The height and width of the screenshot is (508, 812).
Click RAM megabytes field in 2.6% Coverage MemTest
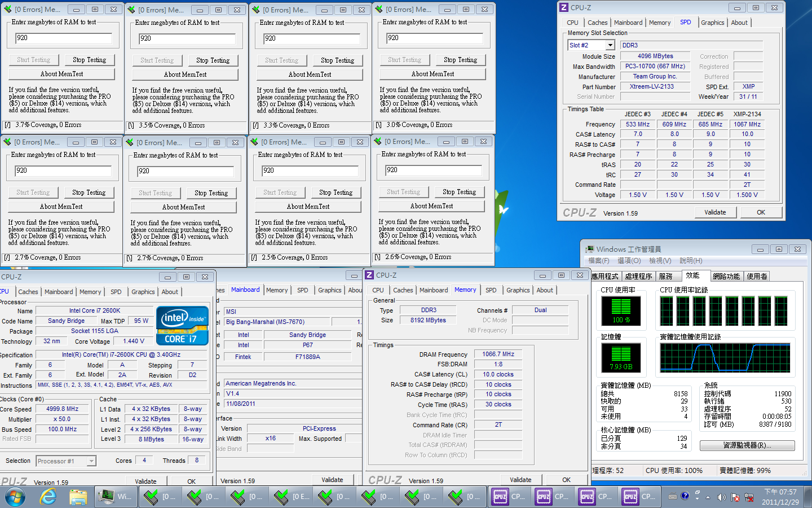pos(433,170)
